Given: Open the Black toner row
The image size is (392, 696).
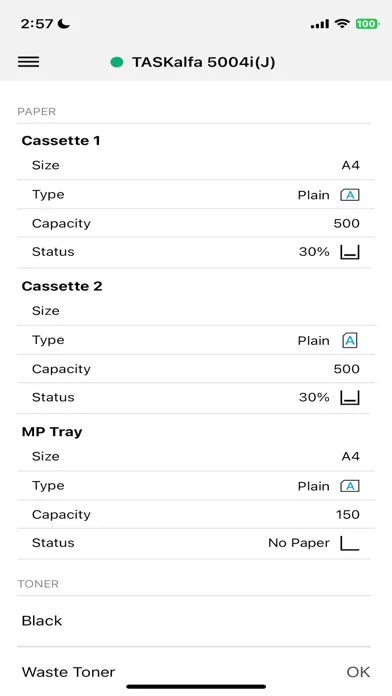Looking at the screenshot, I should [x=194, y=621].
